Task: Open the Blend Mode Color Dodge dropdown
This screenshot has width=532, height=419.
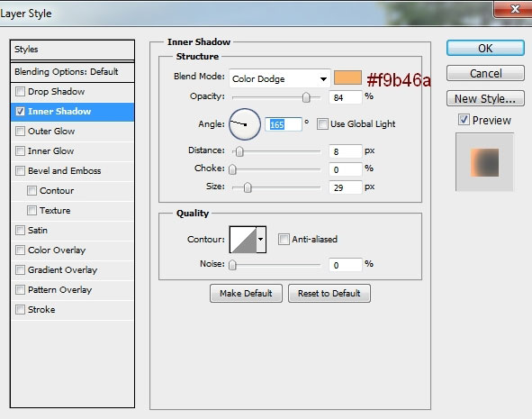Action: 280,78
